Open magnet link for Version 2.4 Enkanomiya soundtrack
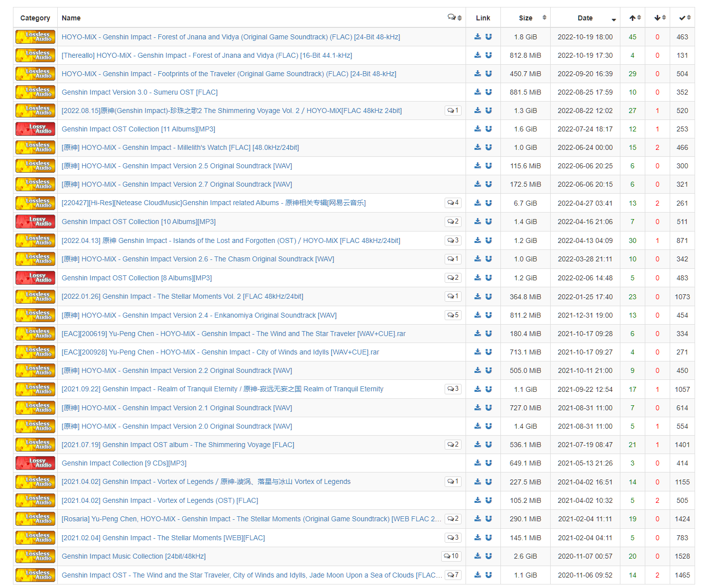The width and height of the screenshot is (714, 588). 488,315
